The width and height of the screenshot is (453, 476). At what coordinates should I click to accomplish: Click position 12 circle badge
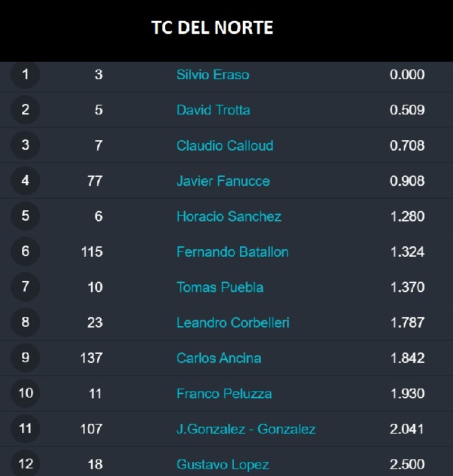tap(26, 464)
